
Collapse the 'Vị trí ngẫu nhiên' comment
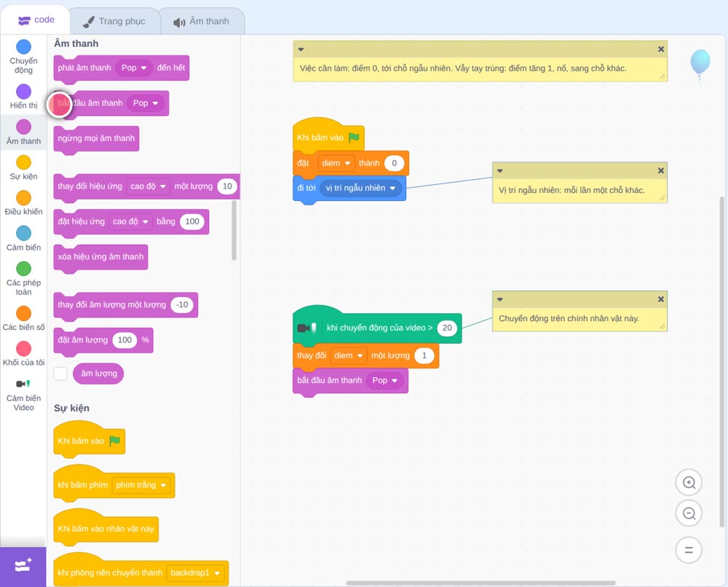coord(499,170)
